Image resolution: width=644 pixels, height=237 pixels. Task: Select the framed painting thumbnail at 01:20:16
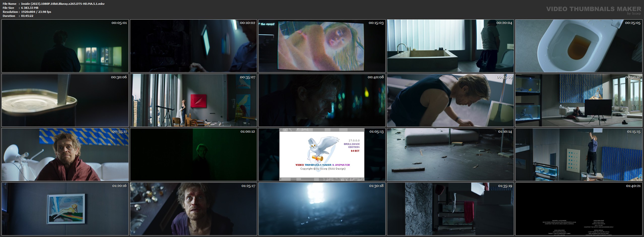point(65,209)
